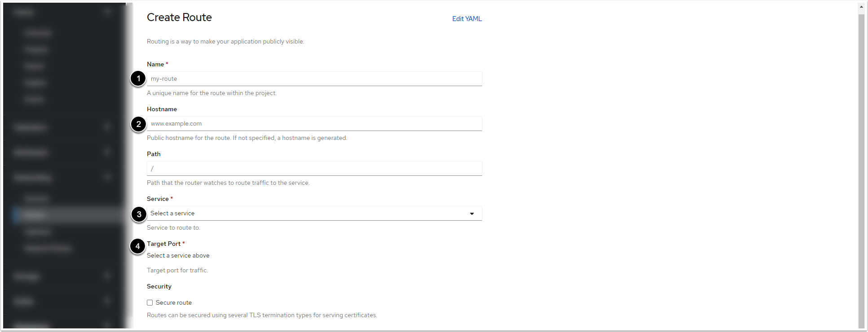Click into the Path text field
Screen dimensions: 868x332
(314, 169)
